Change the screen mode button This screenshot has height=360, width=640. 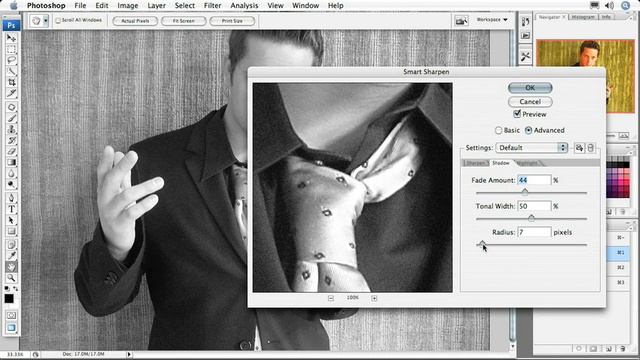tap(11, 328)
